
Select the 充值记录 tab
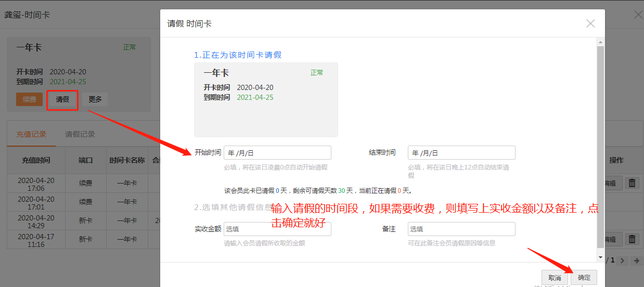31,134
